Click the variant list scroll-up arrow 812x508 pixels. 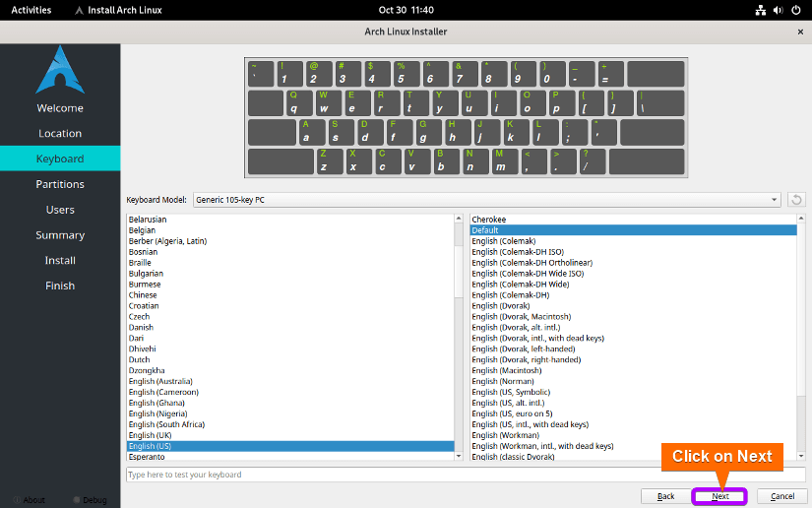pyautogui.click(x=801, y=219)
